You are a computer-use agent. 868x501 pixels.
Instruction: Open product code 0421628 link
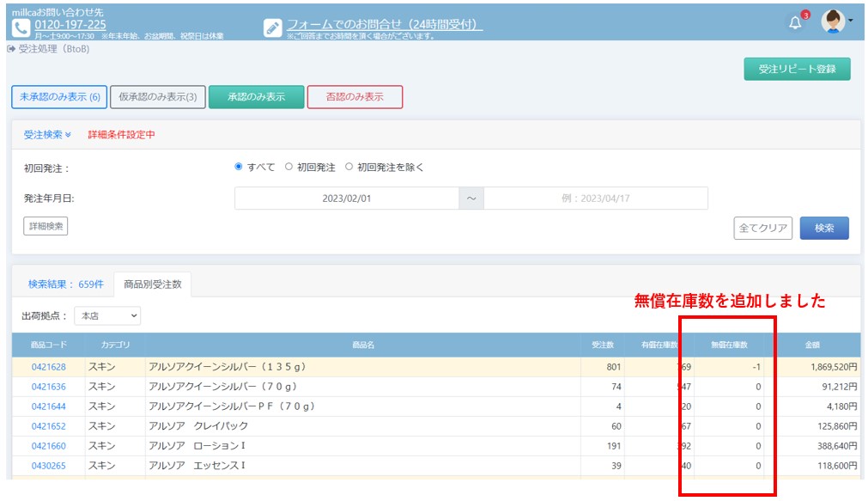[x=49, y=367]
